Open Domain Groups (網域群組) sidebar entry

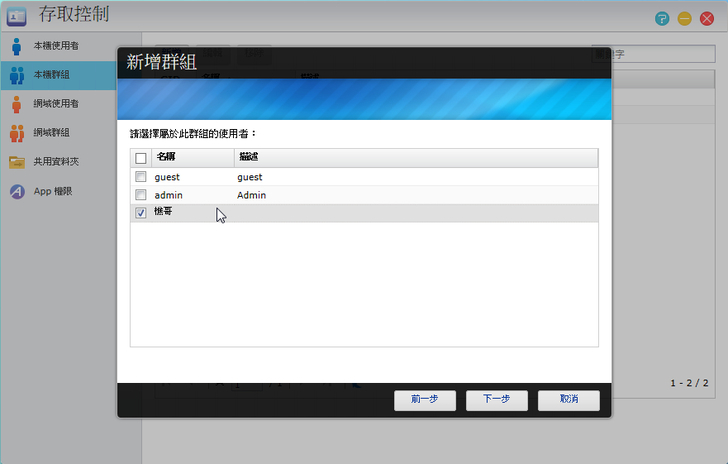[51, 133]
